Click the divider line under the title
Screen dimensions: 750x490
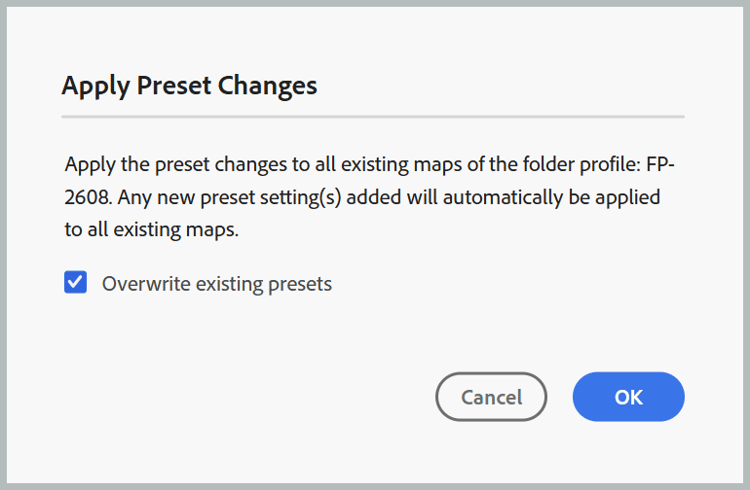373,116
